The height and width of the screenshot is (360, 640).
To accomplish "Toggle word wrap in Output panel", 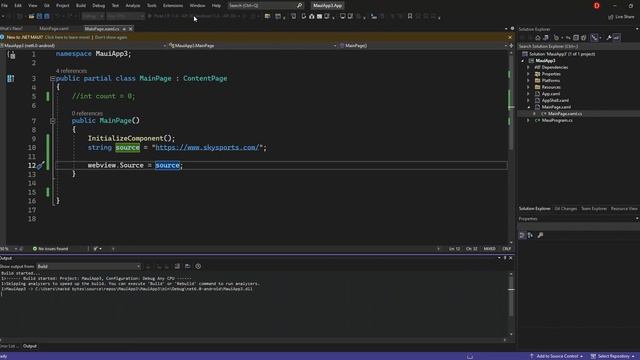I will pyautogui.click(x=187, y=266).
